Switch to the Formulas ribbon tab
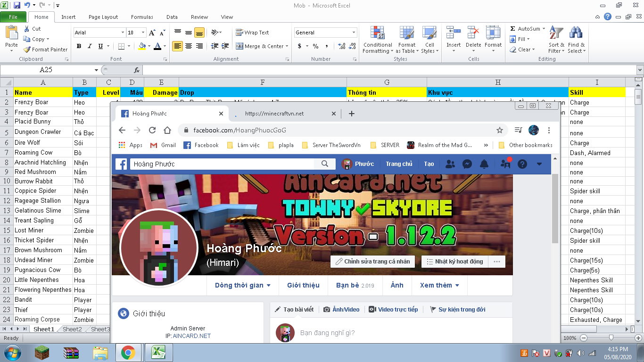 142,17
